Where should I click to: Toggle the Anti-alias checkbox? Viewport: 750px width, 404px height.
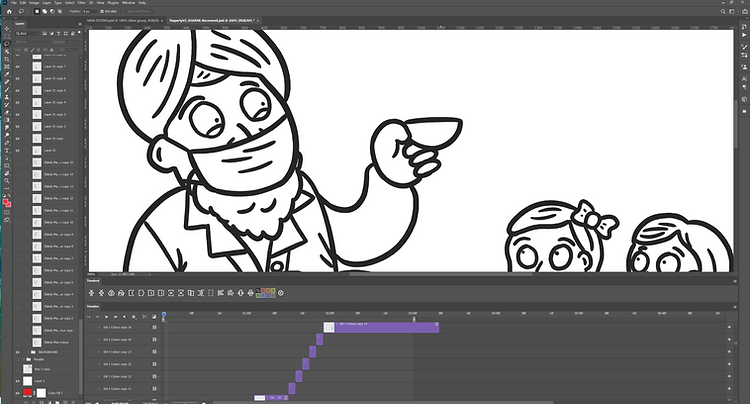tap(102, 11)
